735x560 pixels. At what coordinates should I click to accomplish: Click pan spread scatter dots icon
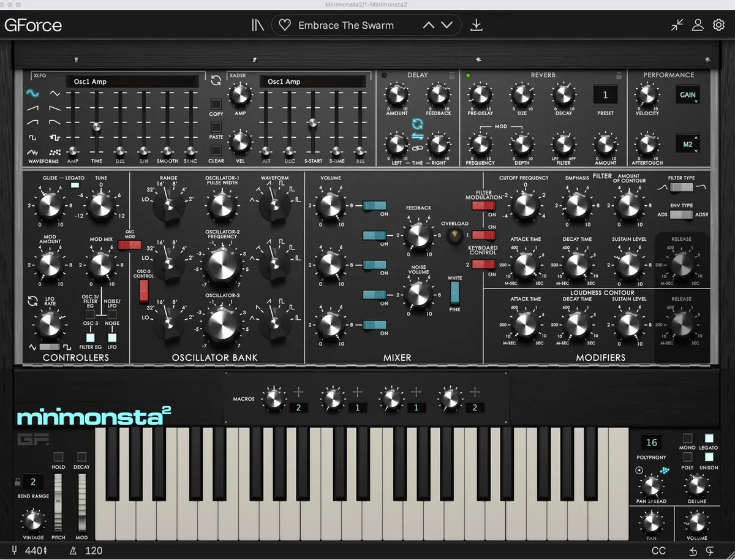tap(665, 470)
